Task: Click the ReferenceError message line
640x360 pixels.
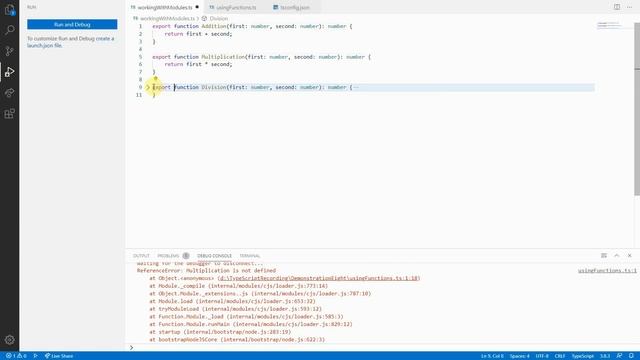Action: click(206, 271)
